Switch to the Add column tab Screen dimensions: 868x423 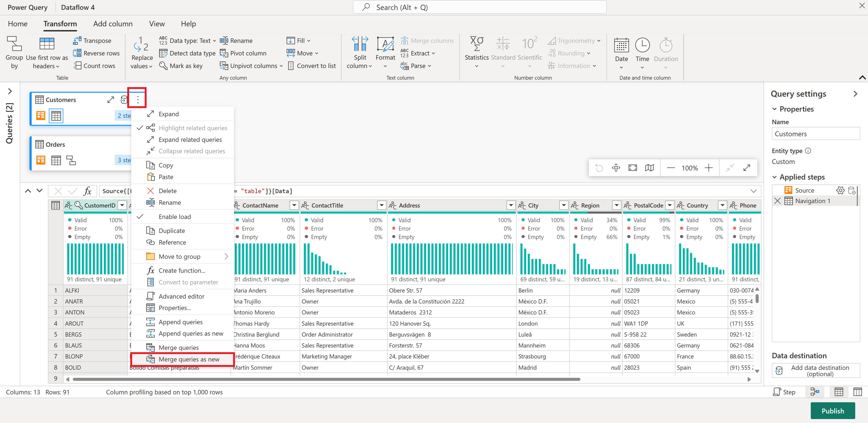pos(113,24)
